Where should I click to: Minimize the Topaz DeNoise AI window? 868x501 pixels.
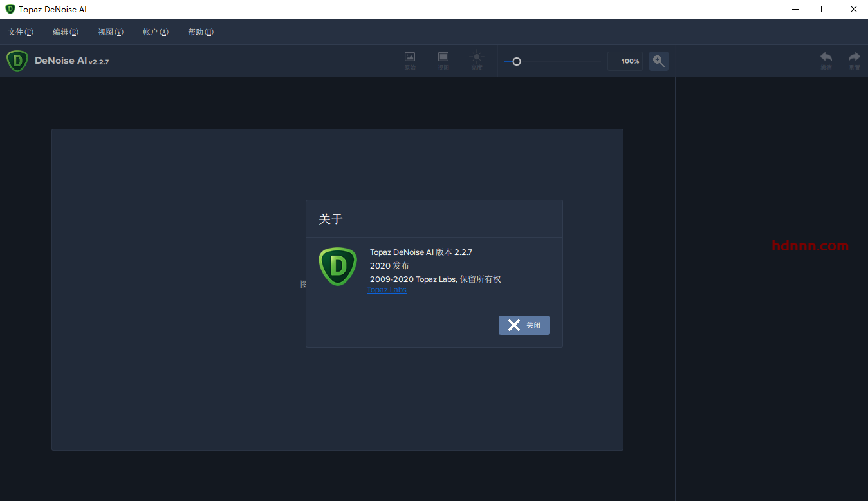point(795,9)
